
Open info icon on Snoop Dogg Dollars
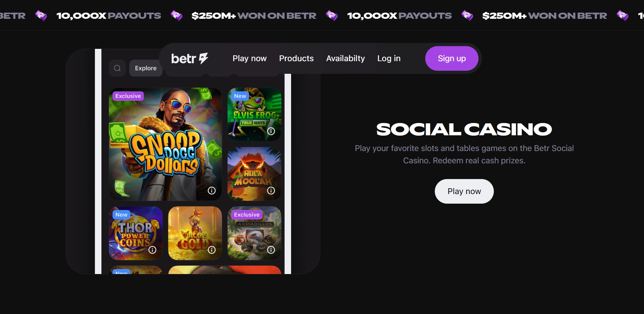[212, 191]
